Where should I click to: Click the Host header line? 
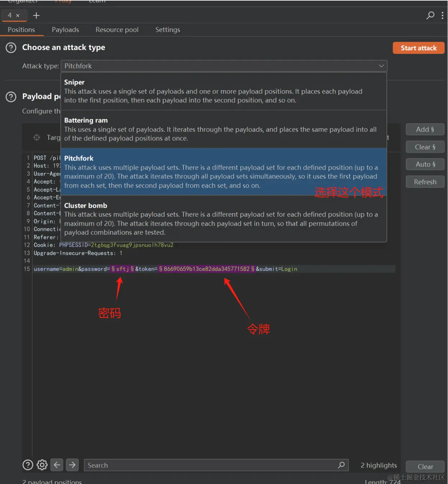[x=47, y=166]
